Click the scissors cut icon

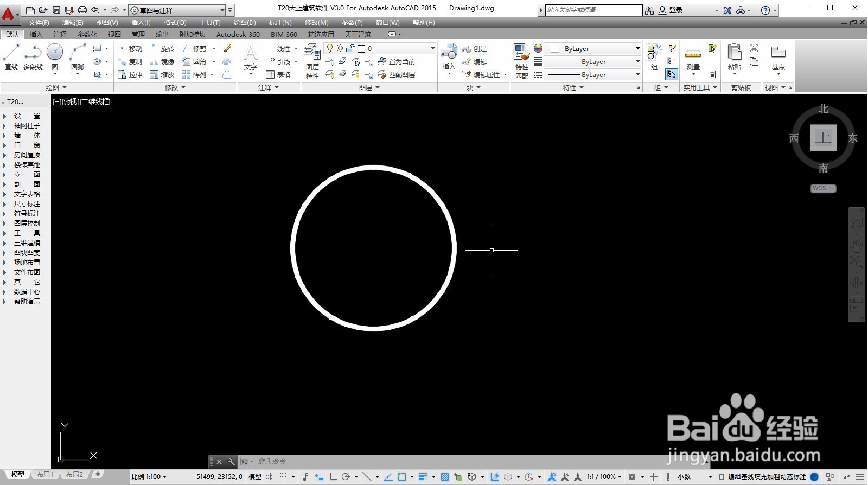(x=754, y=48)
